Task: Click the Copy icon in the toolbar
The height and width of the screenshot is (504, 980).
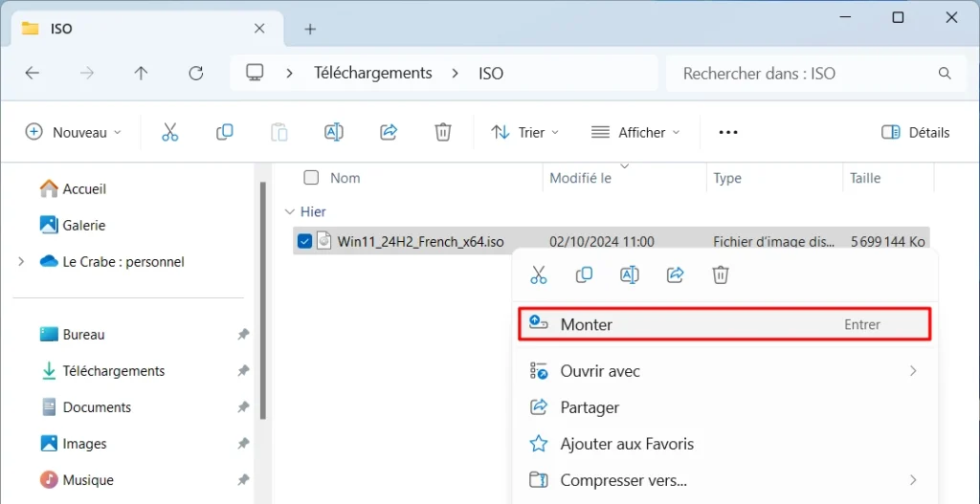Action: point(224,132)
